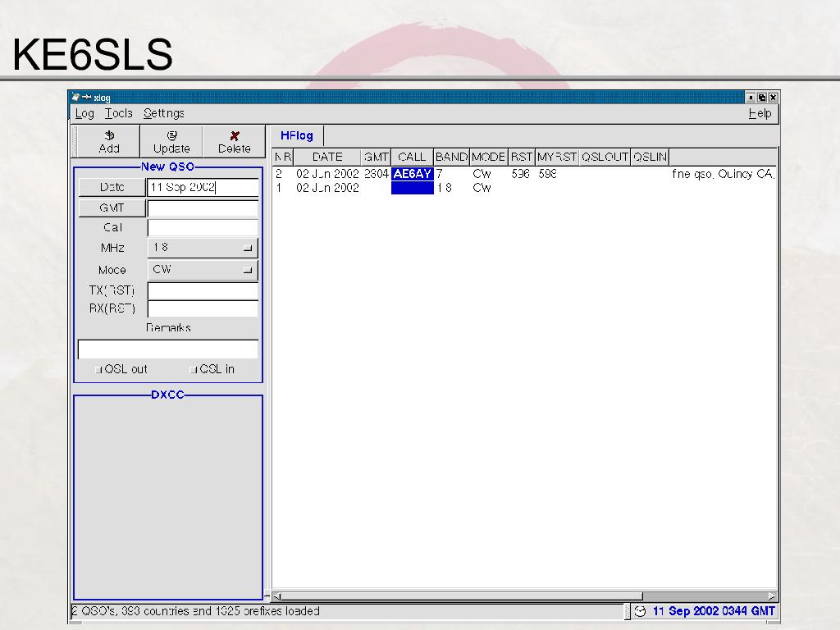Enable the QSL in checkbox
The image size is (840, 630).
tap(194, 370)
